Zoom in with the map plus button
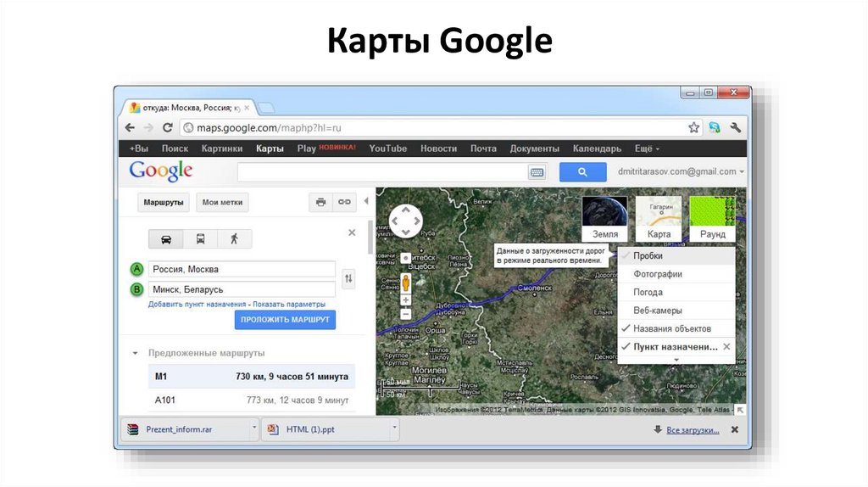The width and height of the screenshot is (868, 487). (x=406, y=300)
